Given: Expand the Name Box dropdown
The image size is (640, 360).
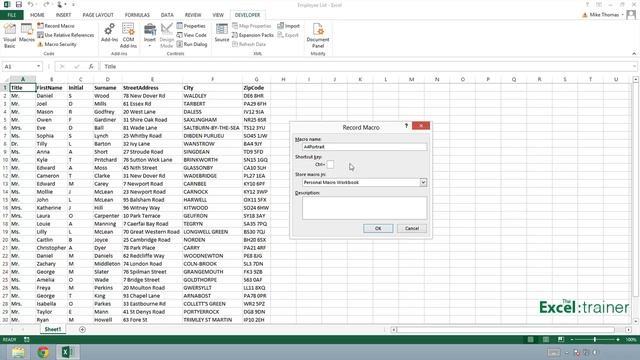Looking at the screenshot, I should 38,66.
